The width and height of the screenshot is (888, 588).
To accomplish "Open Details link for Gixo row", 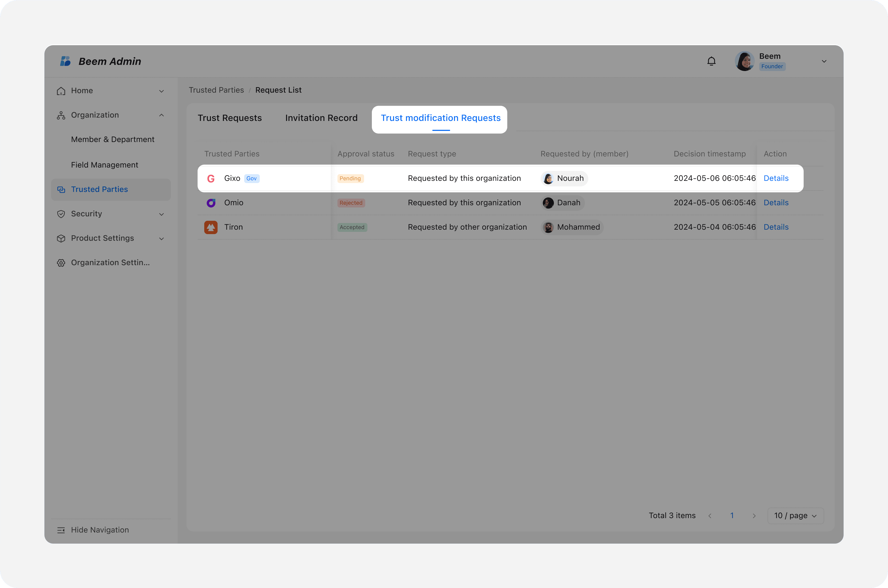I will 776,179.
